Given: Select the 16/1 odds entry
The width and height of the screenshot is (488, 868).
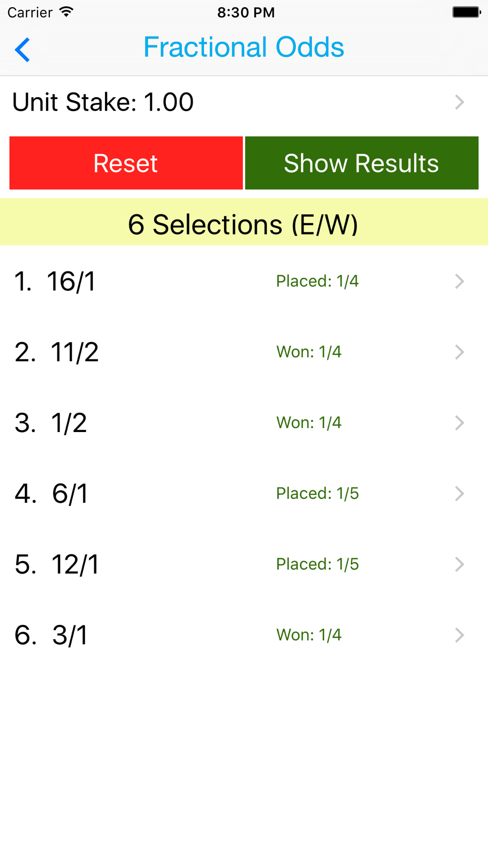Looking at the screenshot, I should (71, 282).
